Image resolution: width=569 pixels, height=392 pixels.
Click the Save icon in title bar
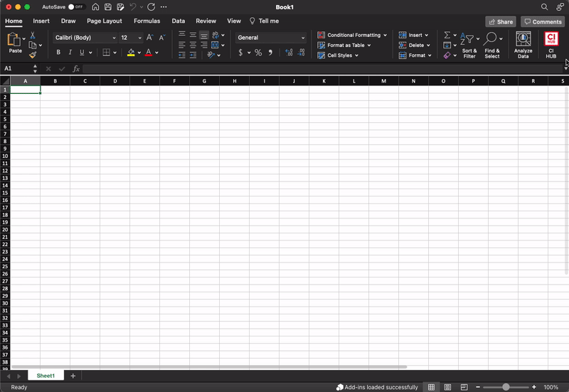click(x=107, y=6)
